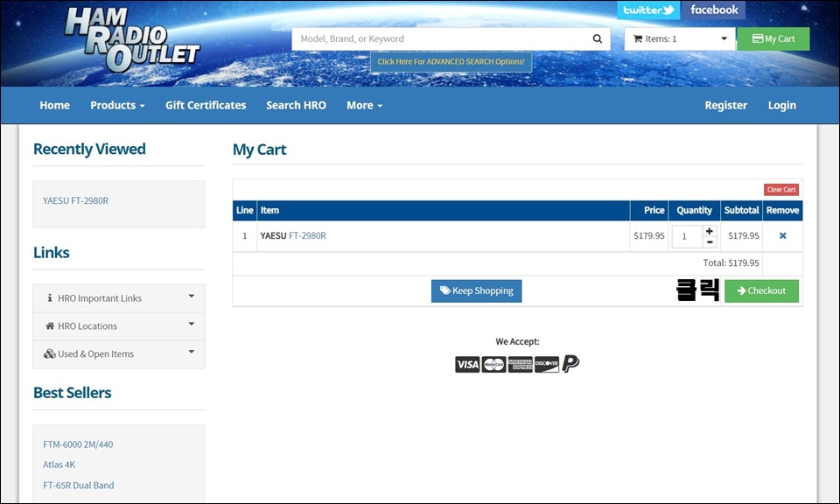Expand HRO Important Links section

[118, 298]
